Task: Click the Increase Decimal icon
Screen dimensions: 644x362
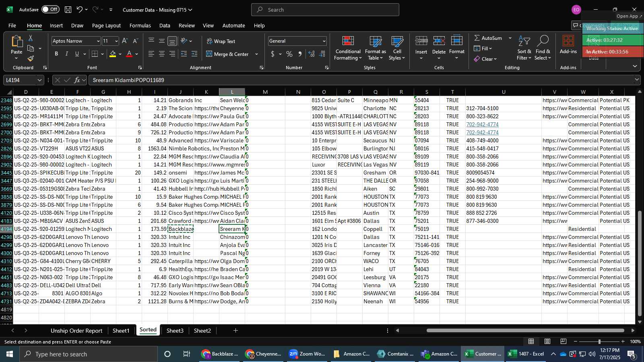Action: coord(312,54)
